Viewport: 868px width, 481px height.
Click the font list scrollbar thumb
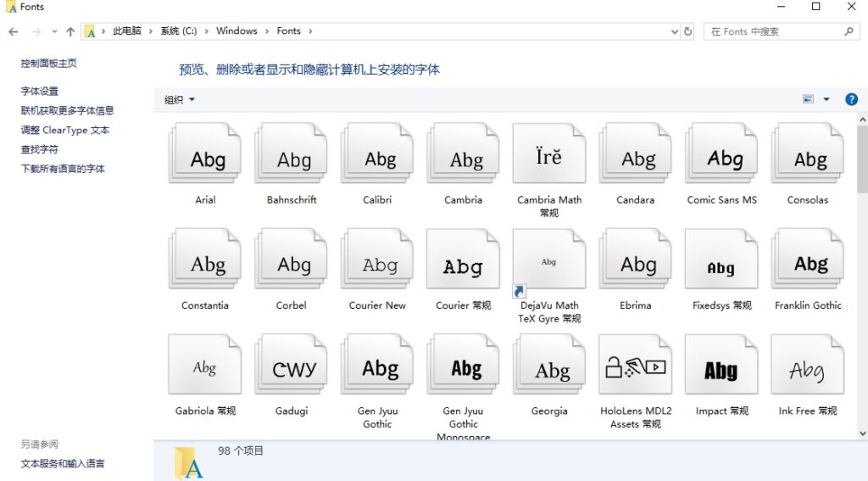[862, 159]
